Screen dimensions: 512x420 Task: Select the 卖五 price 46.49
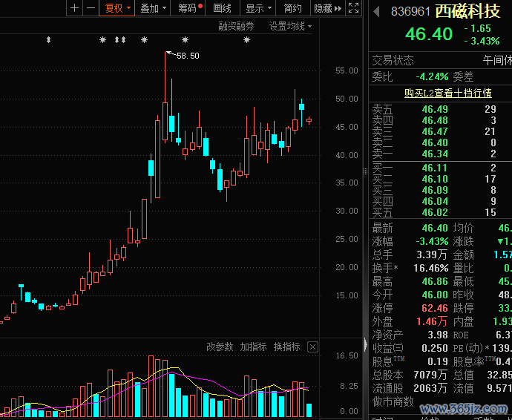[435, 109]
